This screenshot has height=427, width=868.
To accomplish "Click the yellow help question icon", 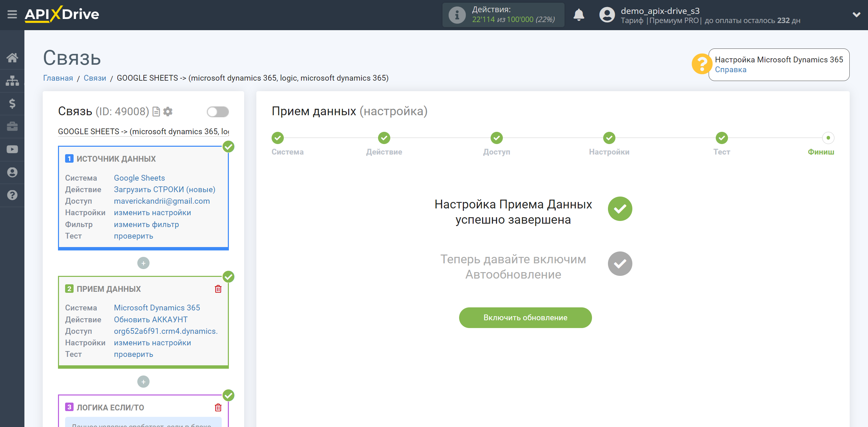I will click(701, 64).
